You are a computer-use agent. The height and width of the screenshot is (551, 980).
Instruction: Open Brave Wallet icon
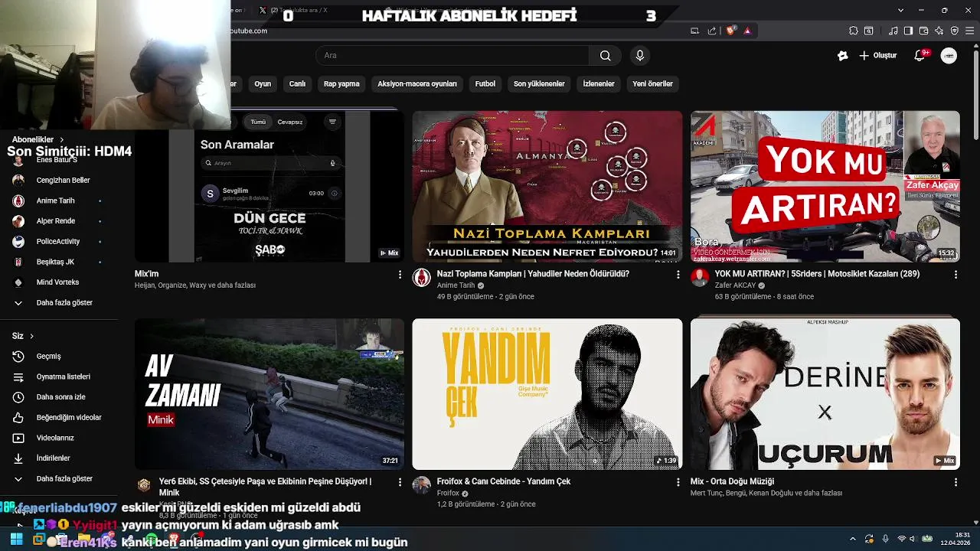point(923,31)
